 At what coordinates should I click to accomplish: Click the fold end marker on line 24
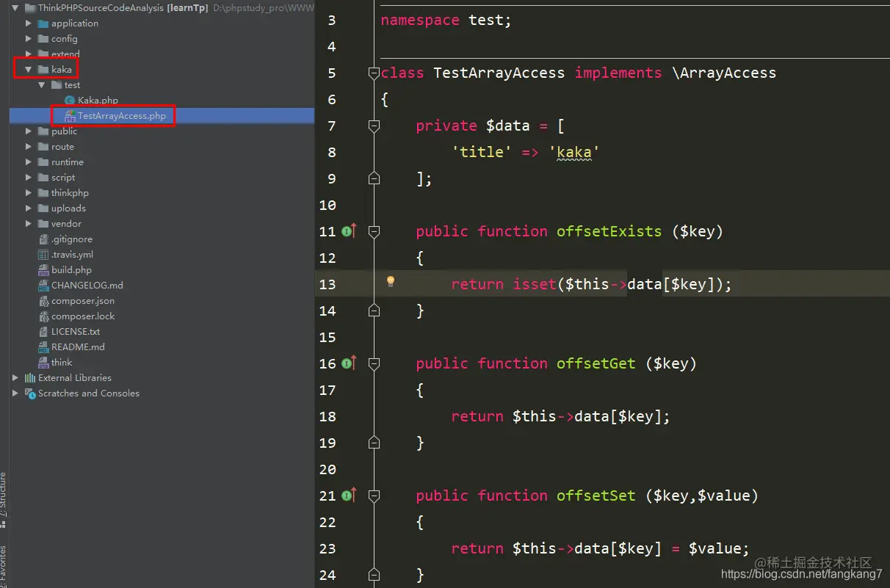coord(374,575)
